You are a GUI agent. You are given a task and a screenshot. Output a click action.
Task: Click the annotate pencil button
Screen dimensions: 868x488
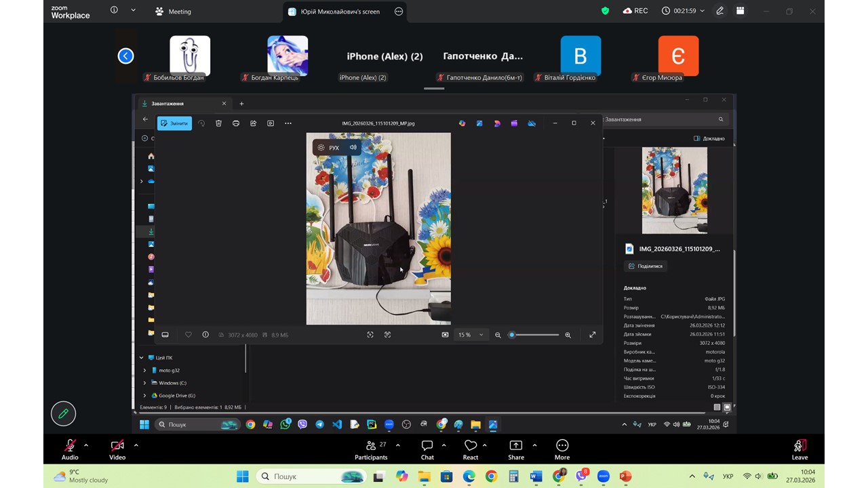pyautogui.click(x=64, y=413)
